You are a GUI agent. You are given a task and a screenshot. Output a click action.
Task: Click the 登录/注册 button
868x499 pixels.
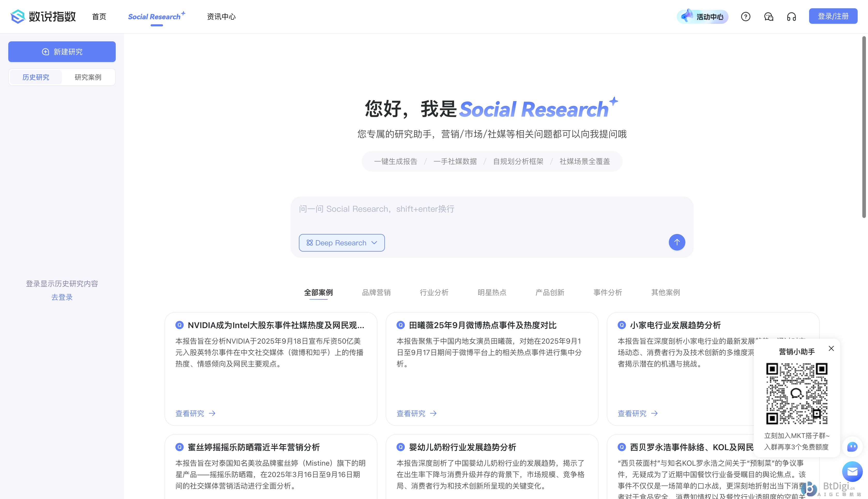coord(833,16)
